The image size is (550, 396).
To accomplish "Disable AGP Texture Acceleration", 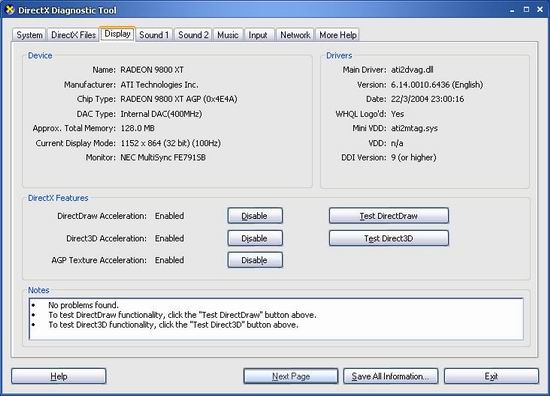I will [255, 260].
